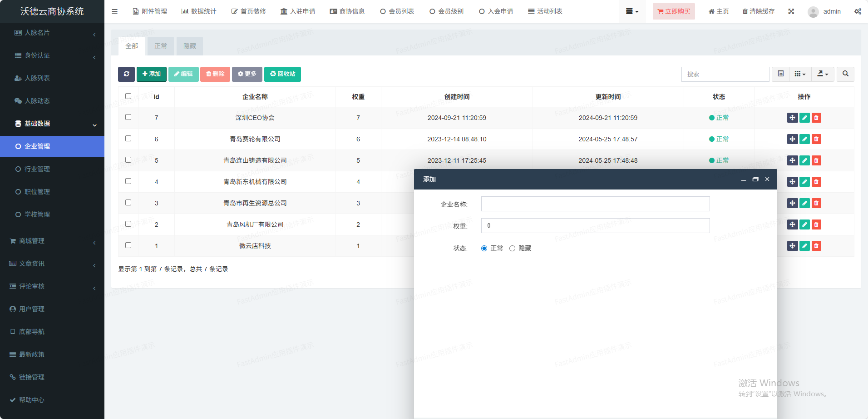The width and height of the screenshot is (868, 419).
Task: Toggle table list view icon
Action: [x=780, y=74]
